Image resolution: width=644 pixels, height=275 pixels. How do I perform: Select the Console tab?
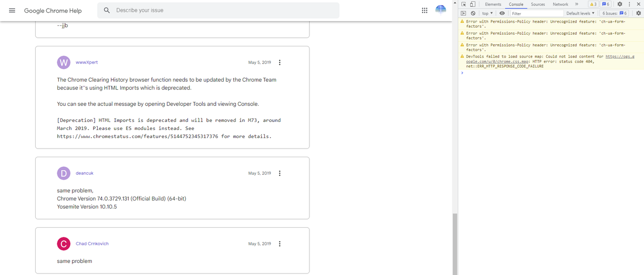click(x=516, y=4)
